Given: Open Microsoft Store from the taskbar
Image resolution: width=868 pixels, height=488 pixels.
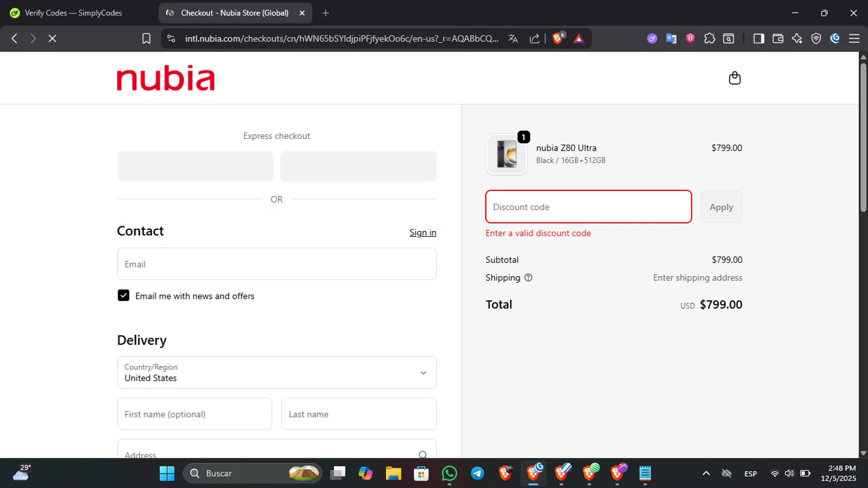Looking at the screenshot, I should (421, 474).
